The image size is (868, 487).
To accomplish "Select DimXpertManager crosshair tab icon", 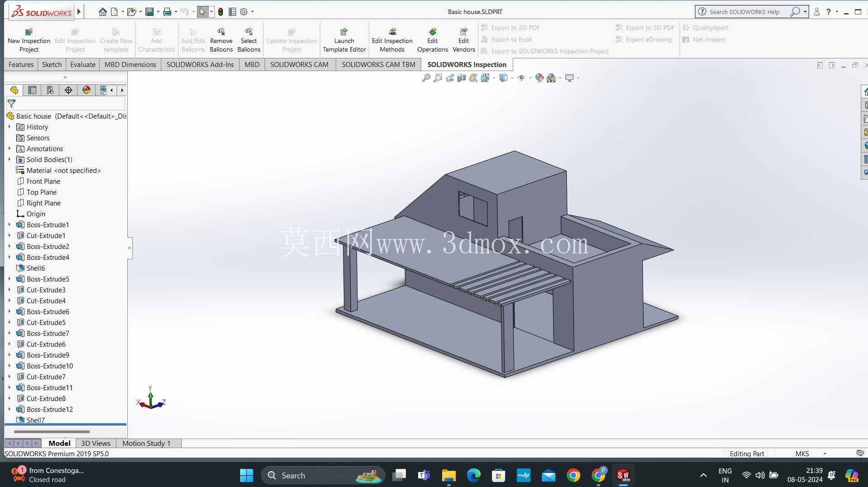I will click(x=68, y=90).
